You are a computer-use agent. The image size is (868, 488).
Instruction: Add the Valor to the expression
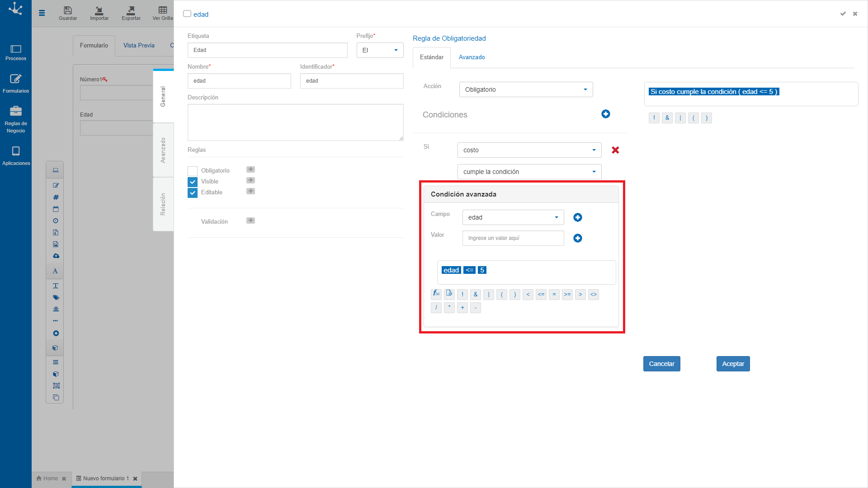click(x=578, y=238)
